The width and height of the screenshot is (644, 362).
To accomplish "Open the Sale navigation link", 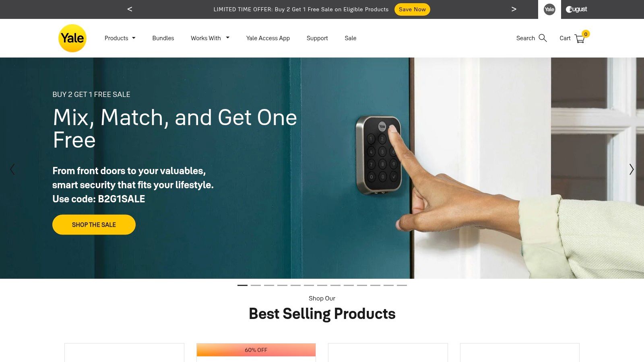I will pos(351,38).
